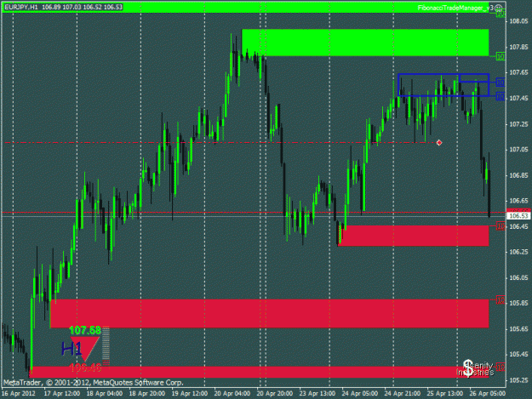The image size is (532, 399).
Task: Click the 18 Apr 04:00 time label
Action: 105,394
